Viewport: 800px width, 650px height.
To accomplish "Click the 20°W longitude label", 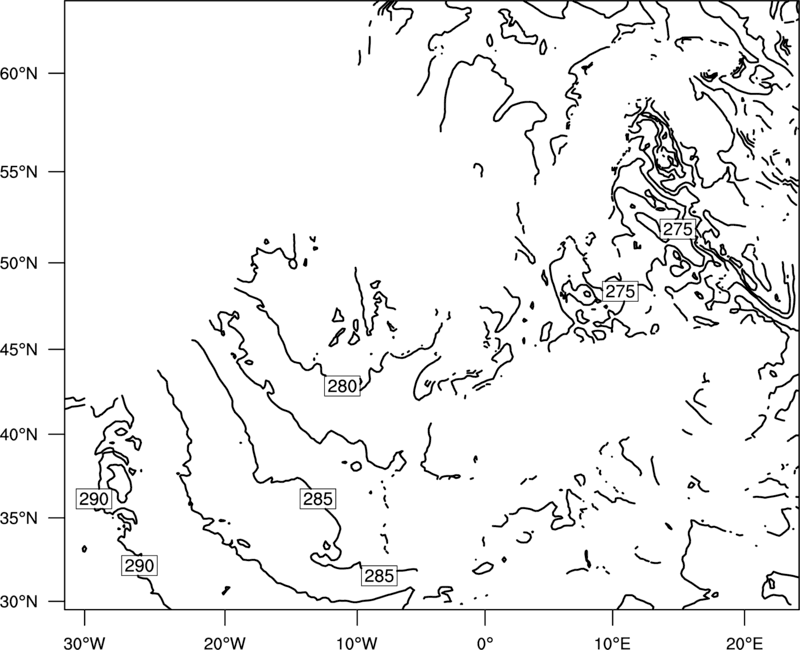I will click(224, 642).
